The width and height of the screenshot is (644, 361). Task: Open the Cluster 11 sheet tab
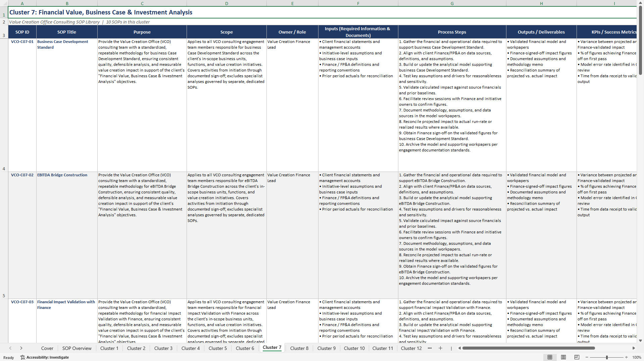(x=383, y=348)
